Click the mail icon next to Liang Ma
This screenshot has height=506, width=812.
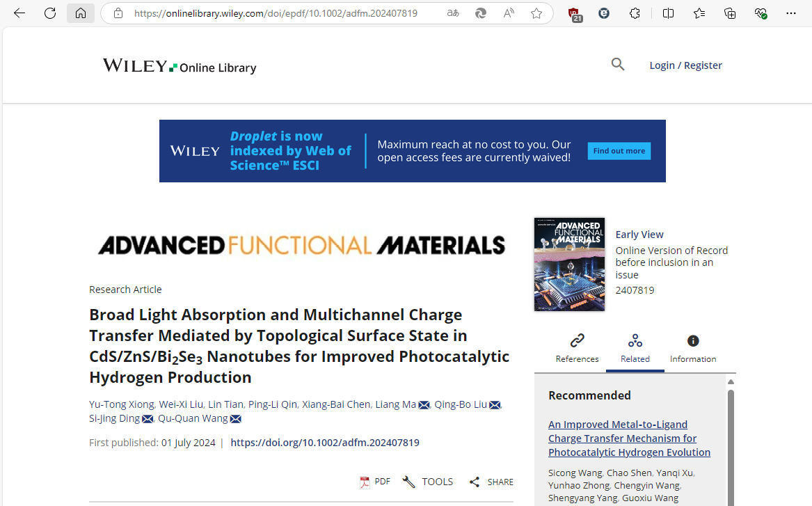tap(424, 405)
